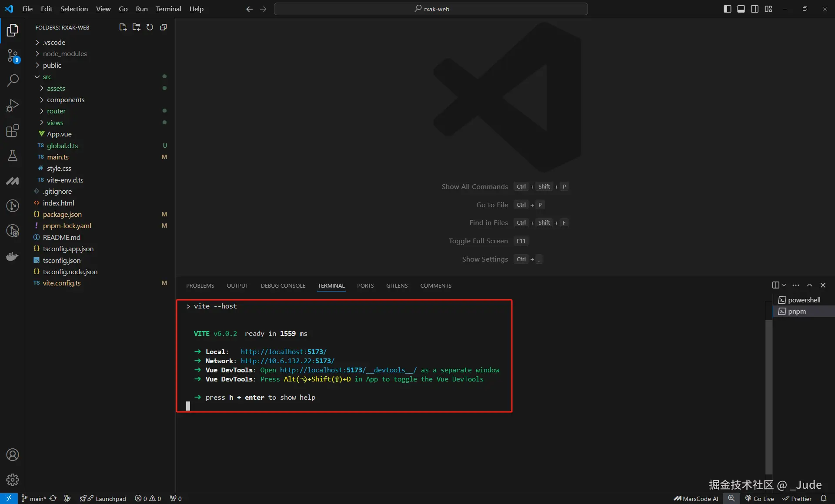The image size is (835, 504).
Task: Click the rxak-web command center search box
Action: point(431,9)
